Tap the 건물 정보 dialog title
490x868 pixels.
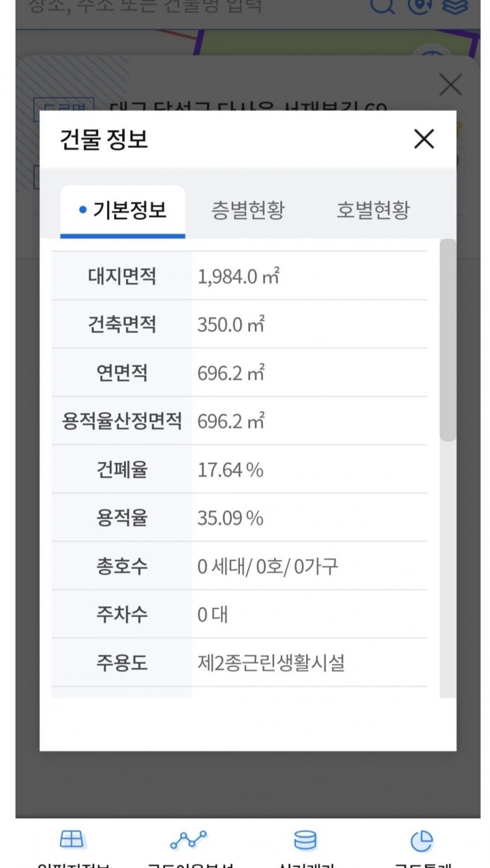104,139
